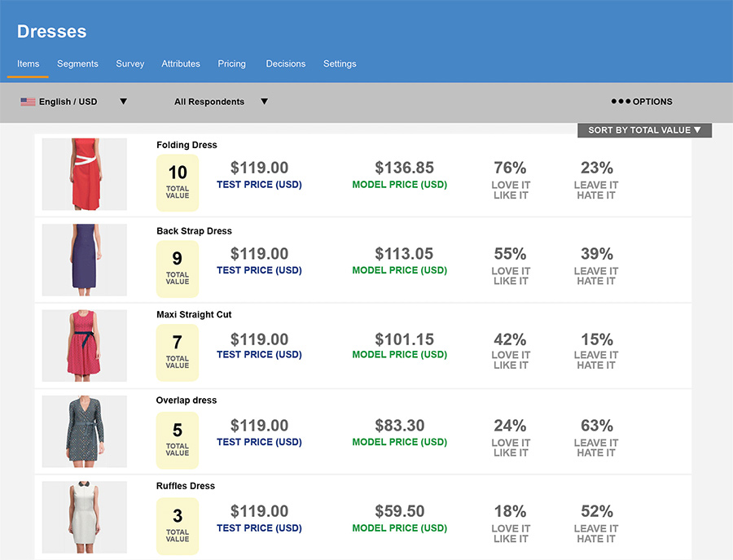Image resolution: width=733 pixels, height=560 pixels.
Task: Open the Attributes tab
Action: coord(181,63)
